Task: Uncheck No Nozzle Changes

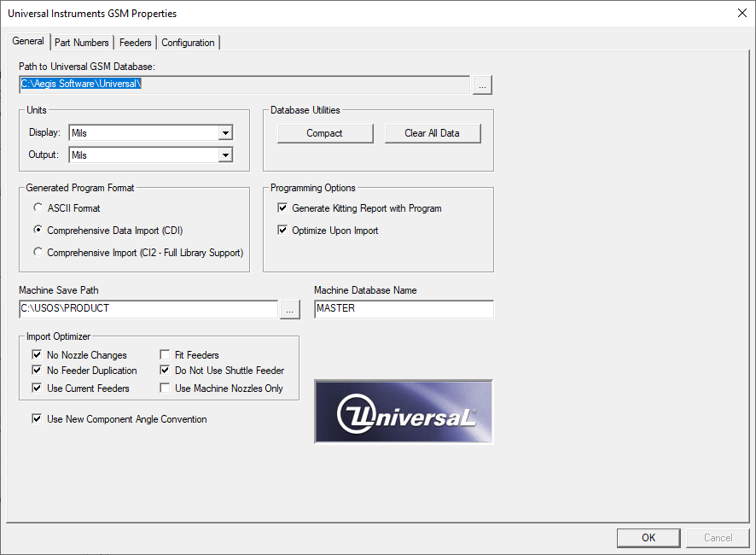Action: click(x=35, y=354)
